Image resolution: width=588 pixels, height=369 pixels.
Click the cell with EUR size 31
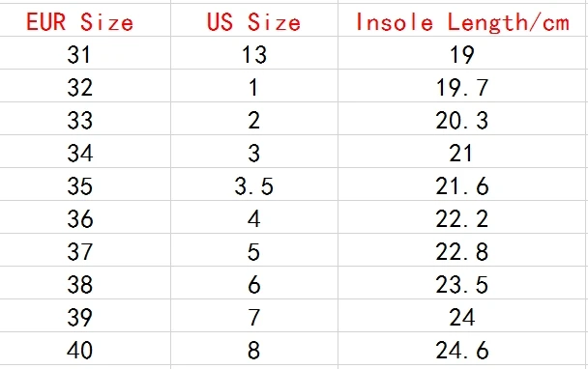pyautogui.click(x=85, y=53)
